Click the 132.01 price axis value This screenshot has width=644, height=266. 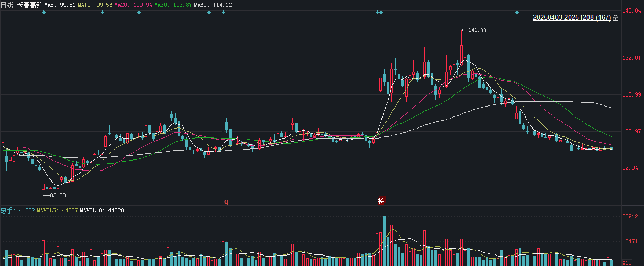point(632,58)
